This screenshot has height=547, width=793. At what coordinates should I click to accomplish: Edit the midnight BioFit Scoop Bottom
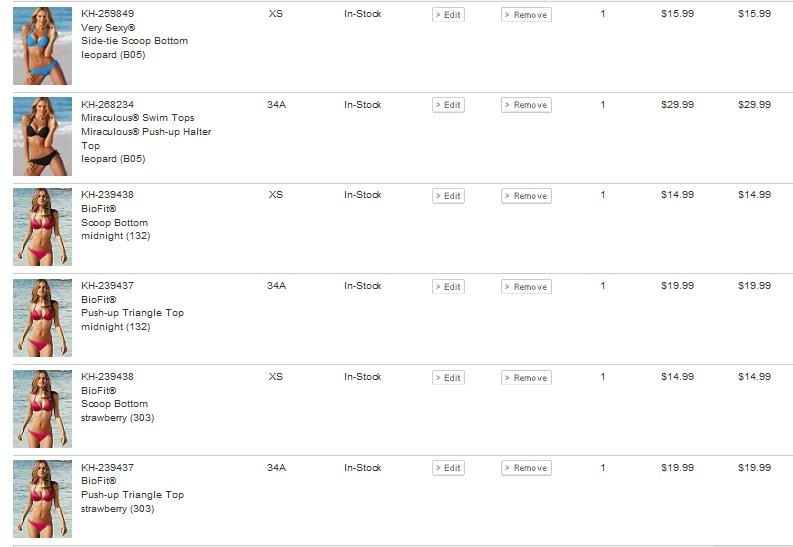pyautogui.click(x=448, y=196)
